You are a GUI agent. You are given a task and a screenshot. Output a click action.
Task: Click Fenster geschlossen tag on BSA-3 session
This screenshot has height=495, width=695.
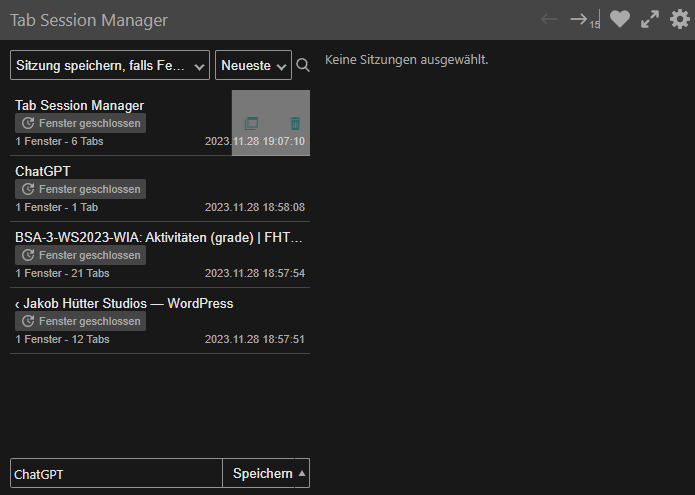pyautogui.click(x=80, y=255)
